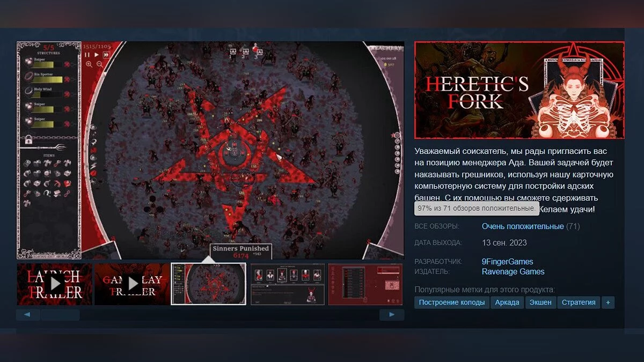Click the right arrow of the media strip
The height and width of the screenshot is (362, 644).
pos(392,315)
